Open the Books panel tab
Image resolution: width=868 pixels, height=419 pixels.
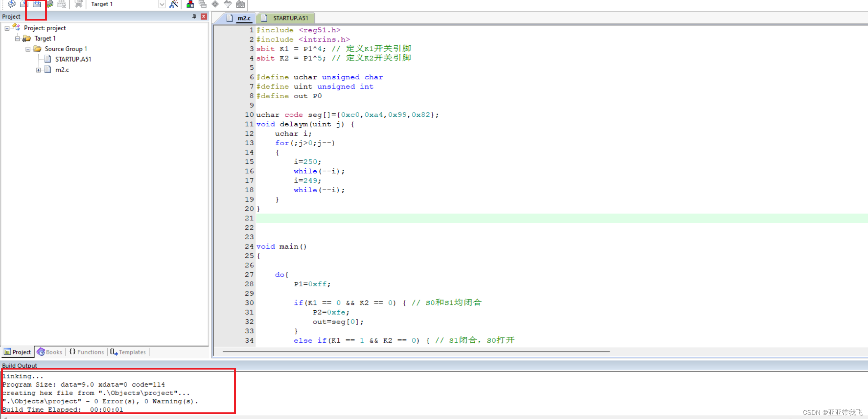click(50, 352)
